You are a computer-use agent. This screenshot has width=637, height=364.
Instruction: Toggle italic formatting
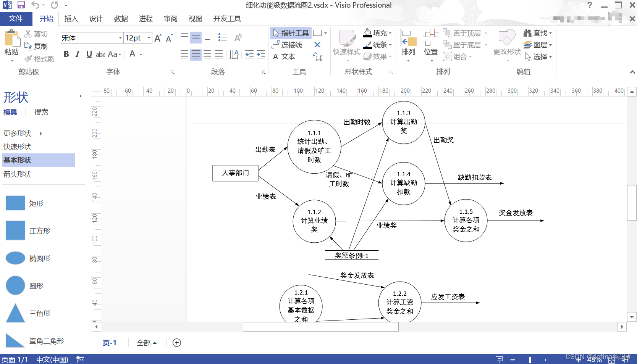(77, 54)
